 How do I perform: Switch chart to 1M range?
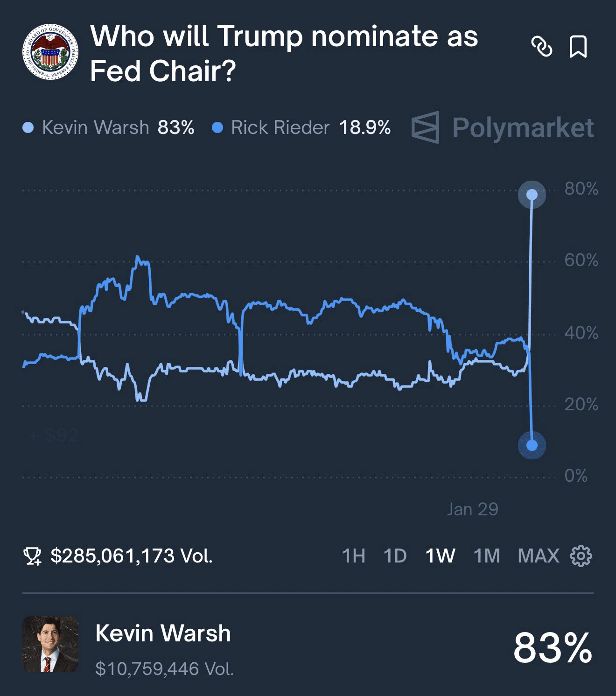[487, 556]
